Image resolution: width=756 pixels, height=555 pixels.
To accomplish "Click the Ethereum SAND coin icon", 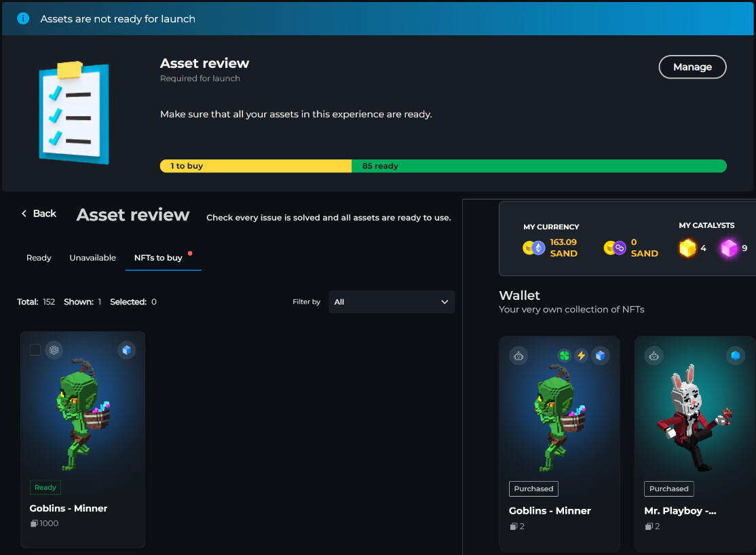I will 533,248.
